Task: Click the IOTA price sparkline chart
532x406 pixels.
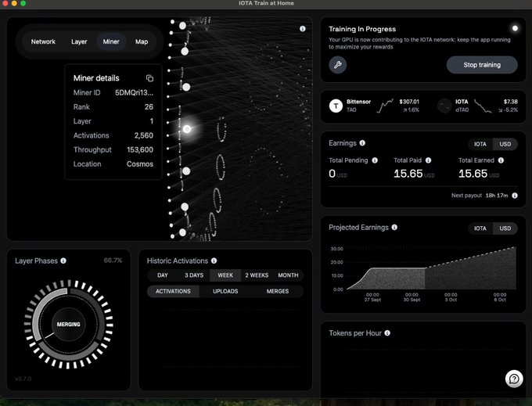Action: point(483,106)
